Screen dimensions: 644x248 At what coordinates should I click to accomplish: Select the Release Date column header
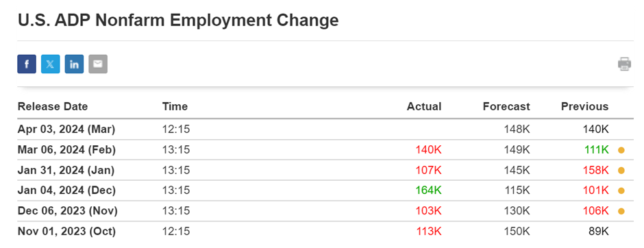pyautogui.click(x=53, y=107)
